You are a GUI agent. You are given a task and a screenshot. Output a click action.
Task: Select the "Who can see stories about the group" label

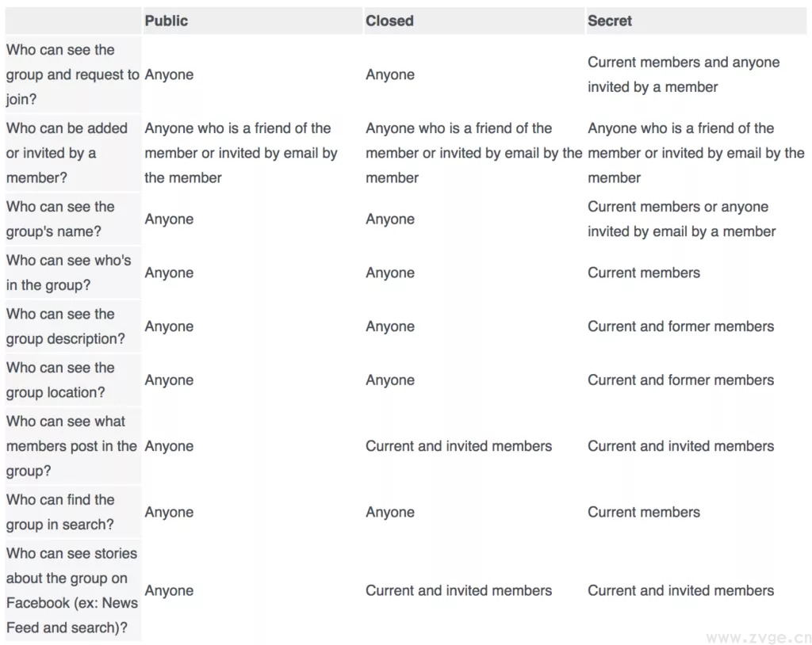71,590
